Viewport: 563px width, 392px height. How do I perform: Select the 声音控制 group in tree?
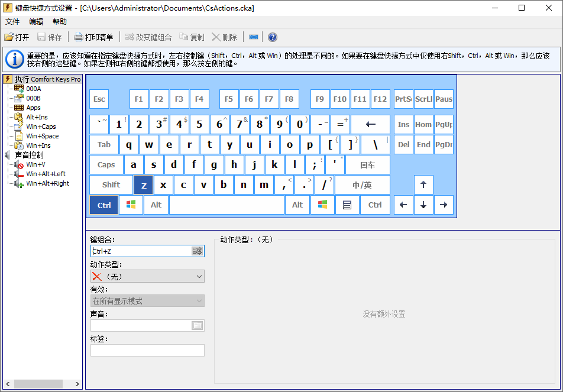point(29,155)
